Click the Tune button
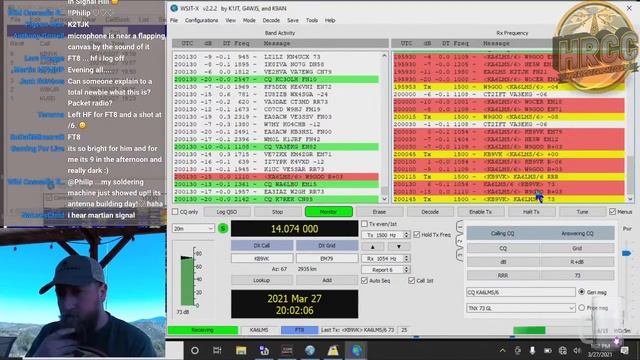640x360 pixels. coord(582,212)
